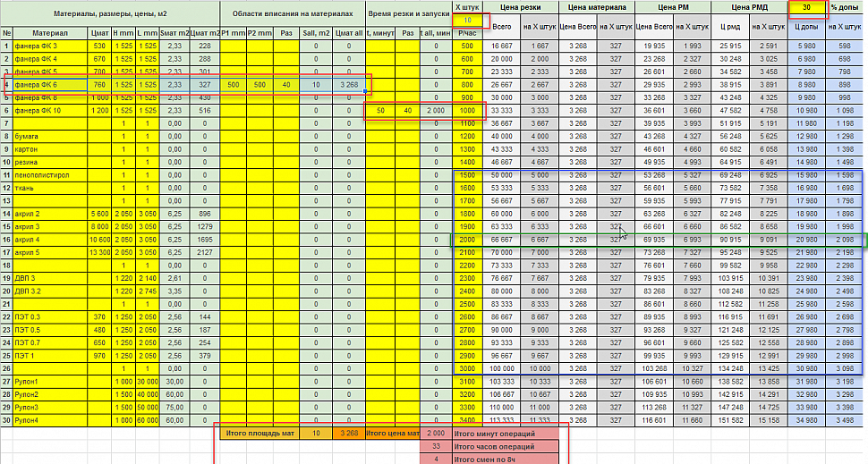Click the 'фанера ФК 10' material cell

50,111
